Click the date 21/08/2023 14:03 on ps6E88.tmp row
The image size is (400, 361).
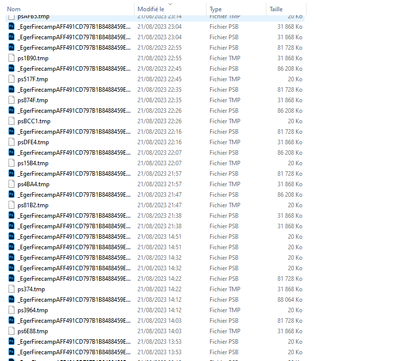(x=159, y=331)
